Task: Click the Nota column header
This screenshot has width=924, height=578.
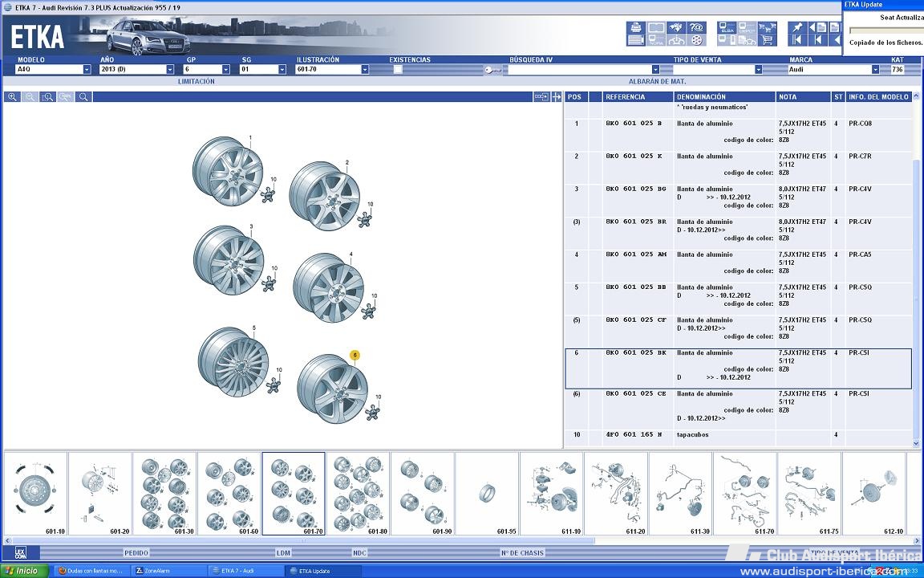Action: click(x=803, y=96)
